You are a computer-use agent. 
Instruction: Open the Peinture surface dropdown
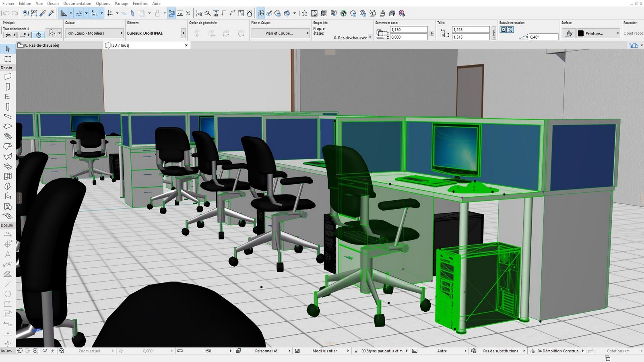pyautogui.click(x=618, y=33)
